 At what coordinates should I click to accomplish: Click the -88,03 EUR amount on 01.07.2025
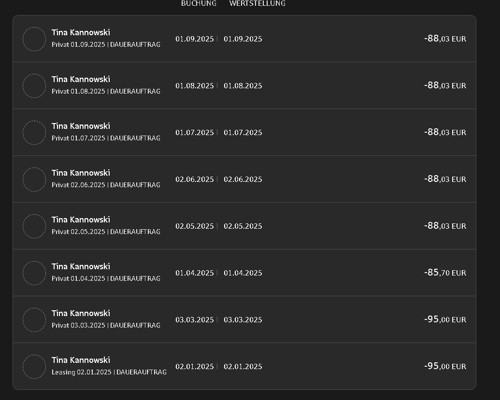[445, 132]
